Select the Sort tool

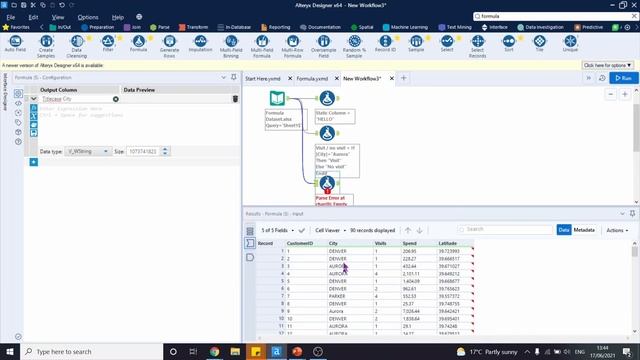(509, 44)
